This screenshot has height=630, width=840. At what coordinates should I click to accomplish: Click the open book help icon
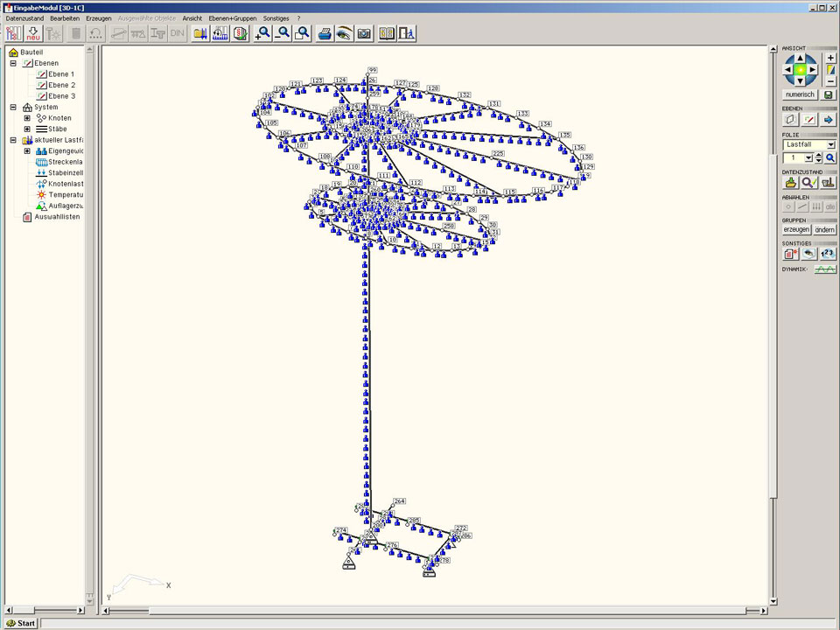coord(387,33)
